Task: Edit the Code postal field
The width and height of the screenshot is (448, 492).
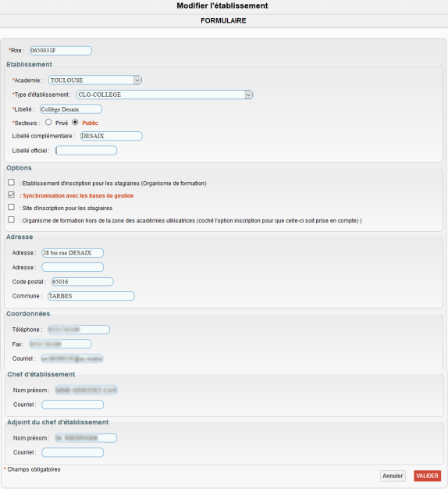Action: point(83,282)
